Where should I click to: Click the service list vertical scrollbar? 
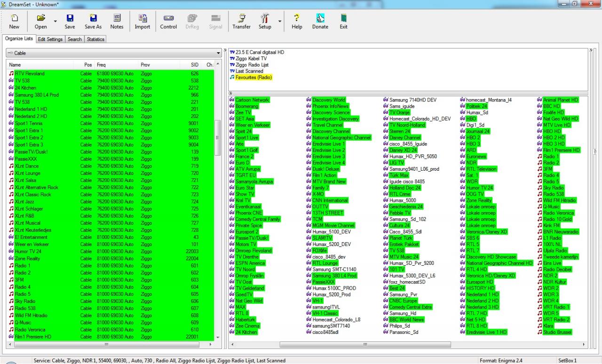pyautogui.click(x=217, y=138)
